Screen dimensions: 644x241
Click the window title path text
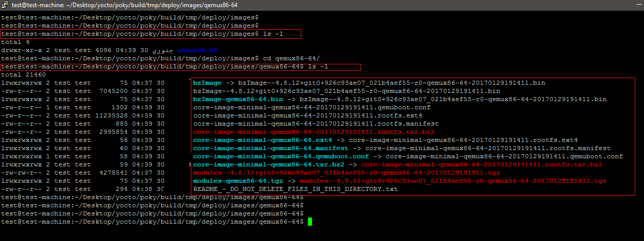[x=150, y=5]
